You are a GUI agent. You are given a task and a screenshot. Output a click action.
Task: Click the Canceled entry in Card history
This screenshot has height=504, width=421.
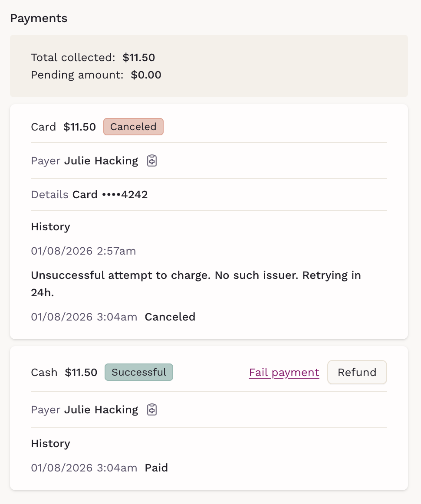click(170, 317)
